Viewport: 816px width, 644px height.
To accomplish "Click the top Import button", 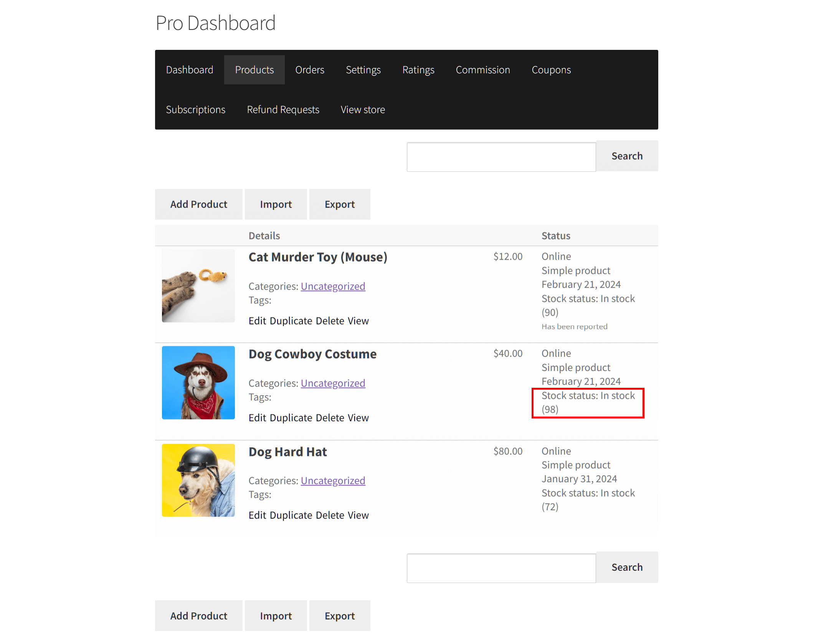I will coord(276,204).
